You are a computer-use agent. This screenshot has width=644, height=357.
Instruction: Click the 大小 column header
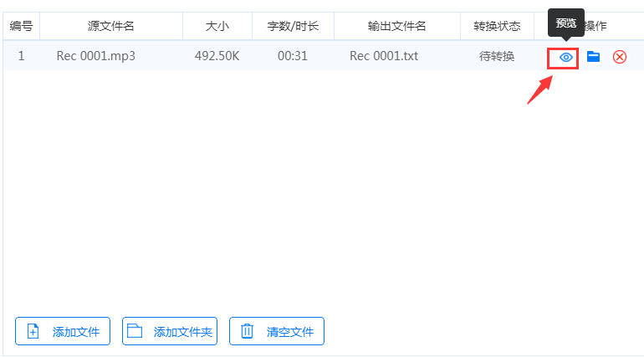[x=217, y=26]
